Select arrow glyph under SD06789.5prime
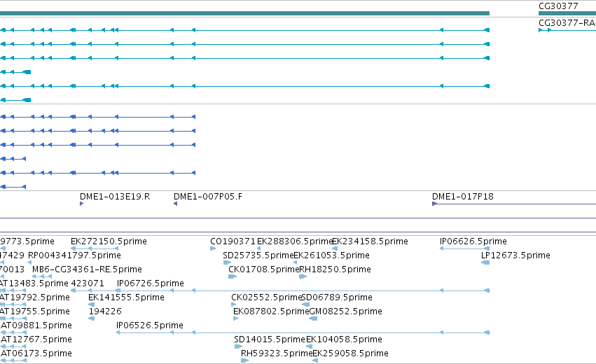Image resolution: width=596 pixels, height=364 pixels. tap(305, 304)
